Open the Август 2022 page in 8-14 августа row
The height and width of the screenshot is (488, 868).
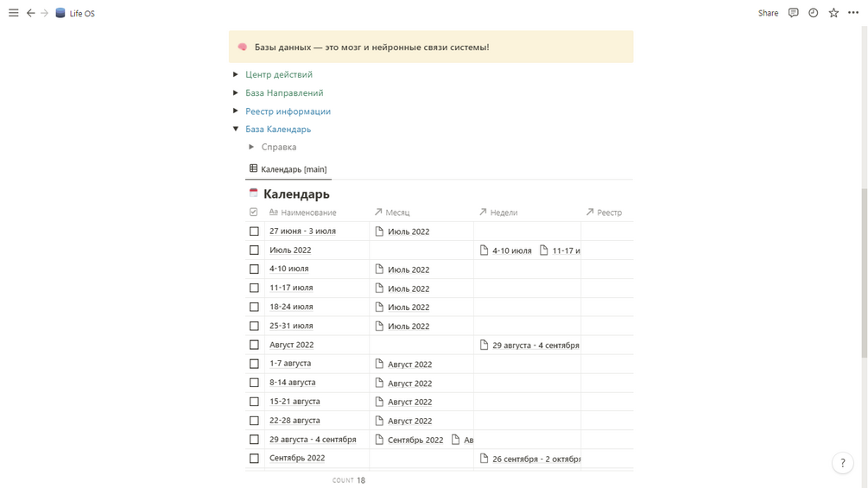point(409,383)
